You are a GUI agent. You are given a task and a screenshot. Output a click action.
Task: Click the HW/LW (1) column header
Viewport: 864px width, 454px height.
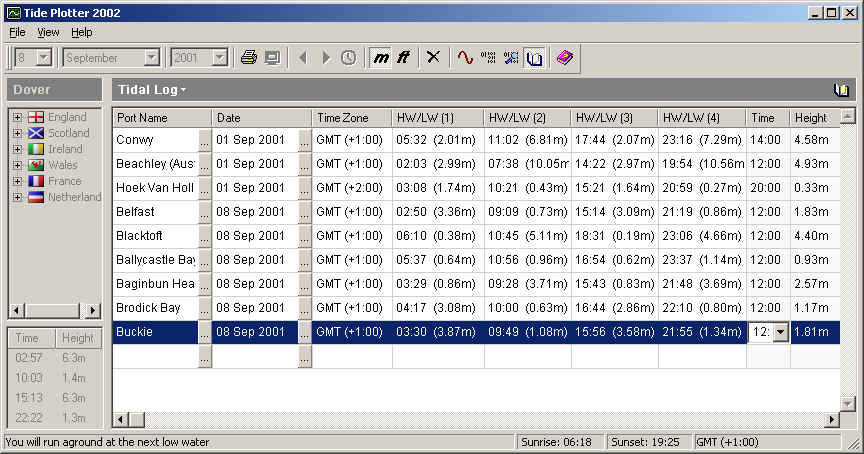(x=438, y=118)
